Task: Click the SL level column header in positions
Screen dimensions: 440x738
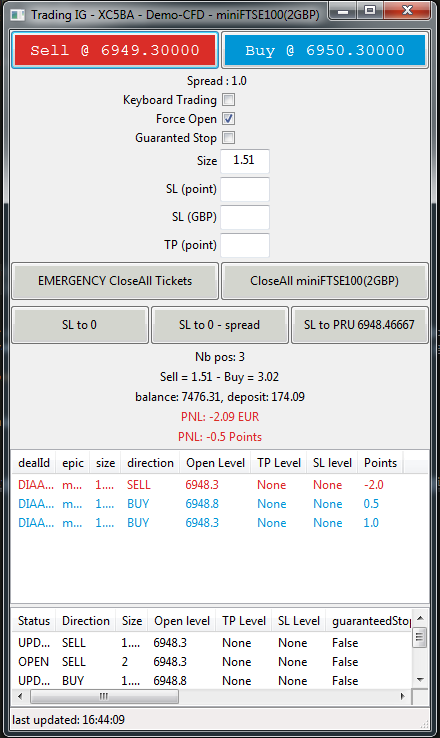Action: click(x=332, y=463)
